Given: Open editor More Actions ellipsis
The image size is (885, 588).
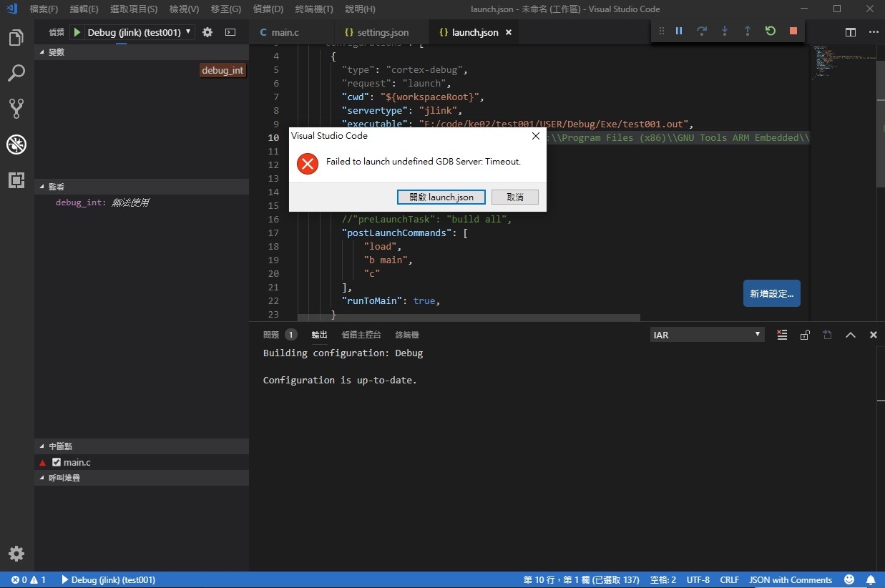Looking at the screenshot, I should 874,32.
